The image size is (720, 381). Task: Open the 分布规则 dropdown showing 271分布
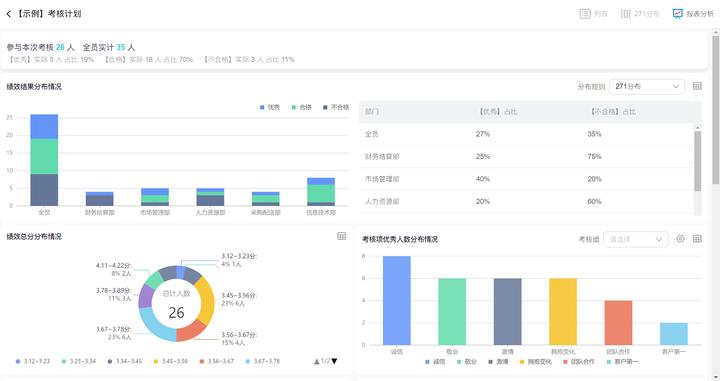point(647,86)
